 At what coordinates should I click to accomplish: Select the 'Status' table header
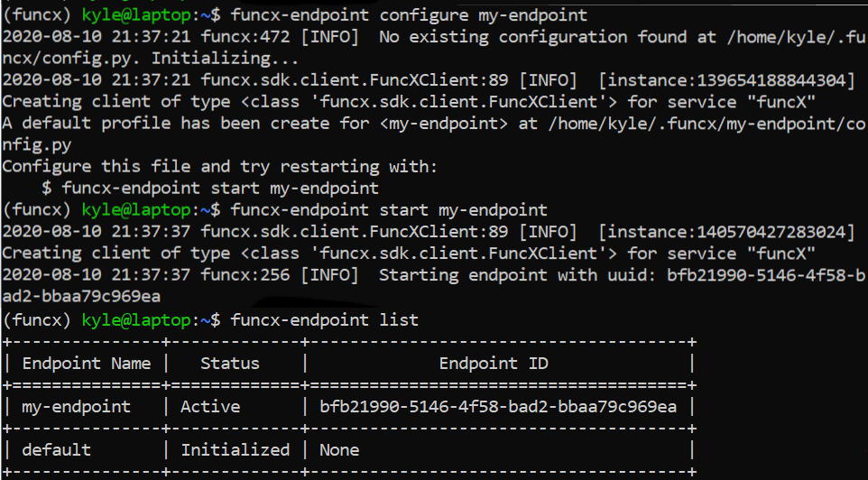coord(230,364)
